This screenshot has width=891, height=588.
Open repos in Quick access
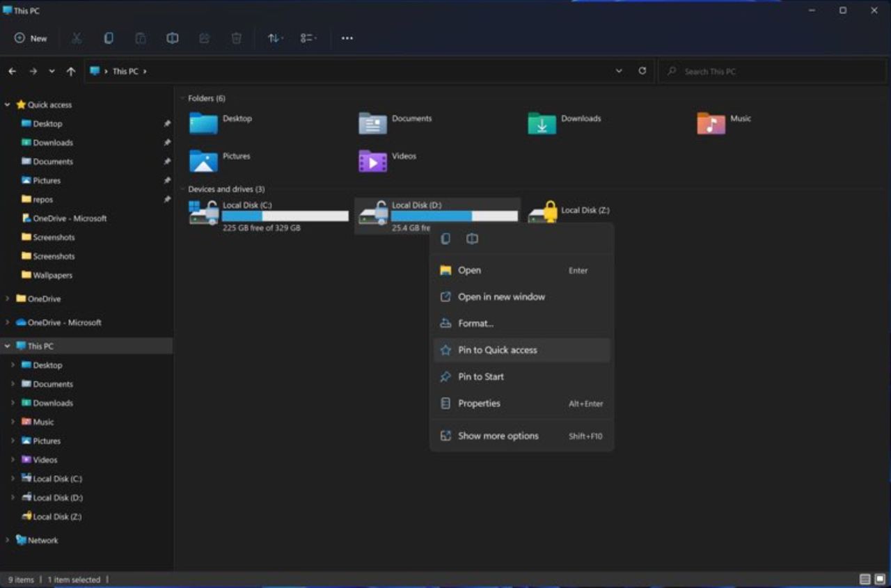pos(42,199)
